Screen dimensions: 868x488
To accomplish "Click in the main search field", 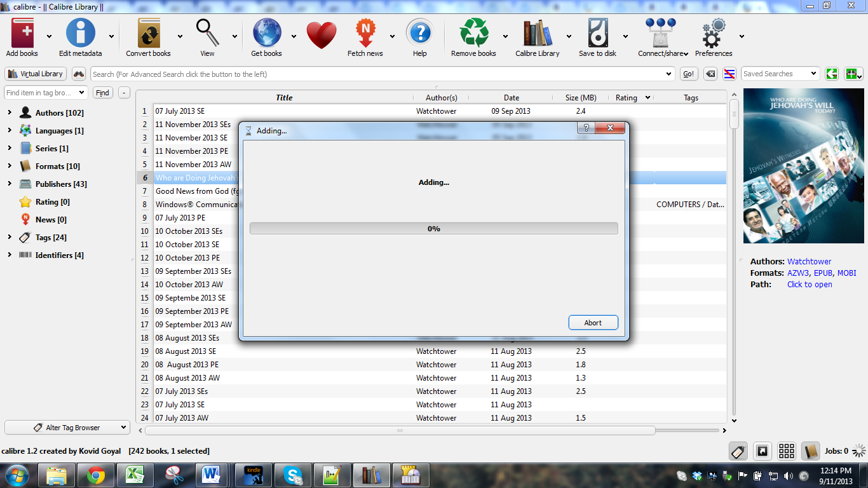I will 382,74.
